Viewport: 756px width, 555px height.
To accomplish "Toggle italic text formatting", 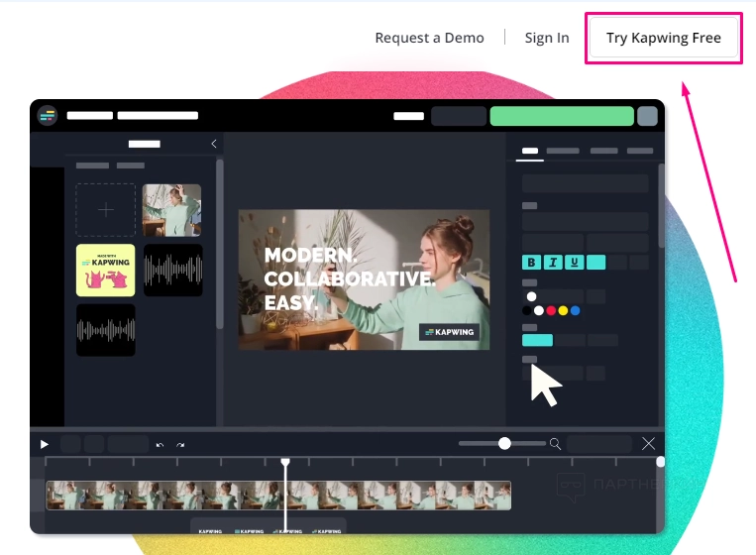I will [x=553, y=263].
